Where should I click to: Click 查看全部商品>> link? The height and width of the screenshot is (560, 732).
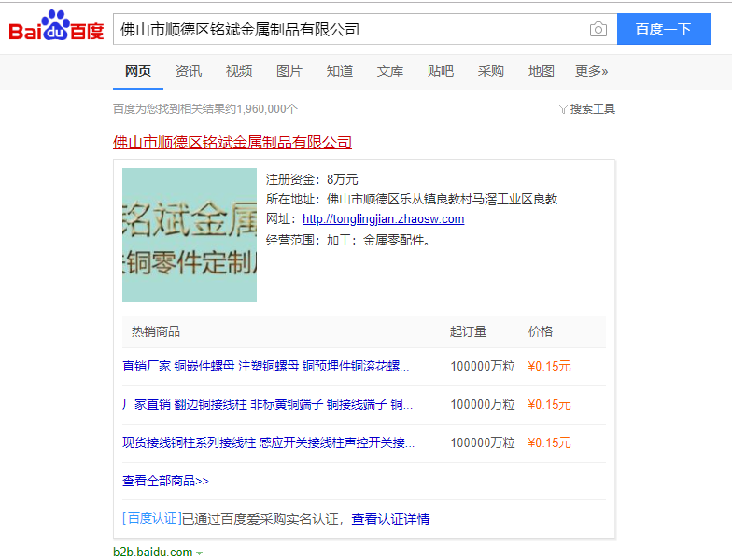coord(165,482)
